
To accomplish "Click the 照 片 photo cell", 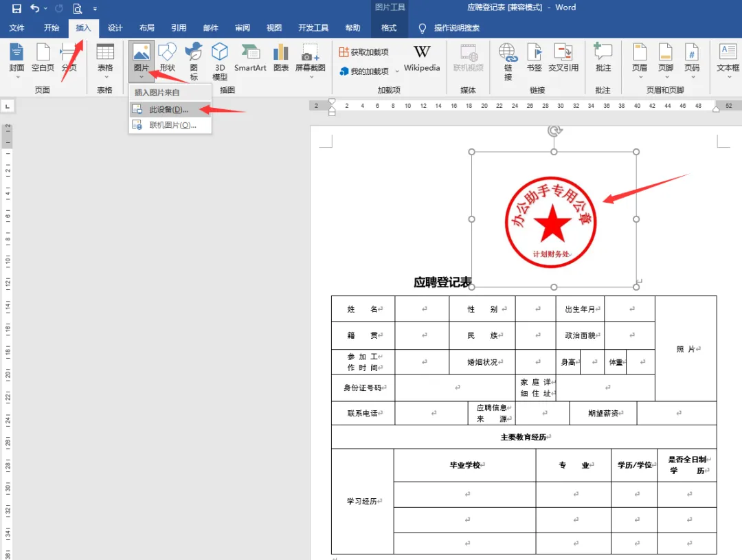I will point(686,349).
